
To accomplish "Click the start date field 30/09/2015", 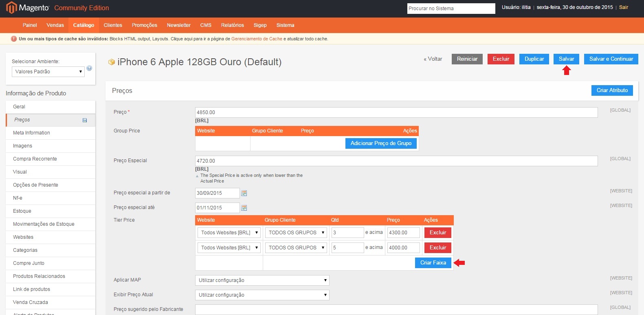I will coord(218,193).
